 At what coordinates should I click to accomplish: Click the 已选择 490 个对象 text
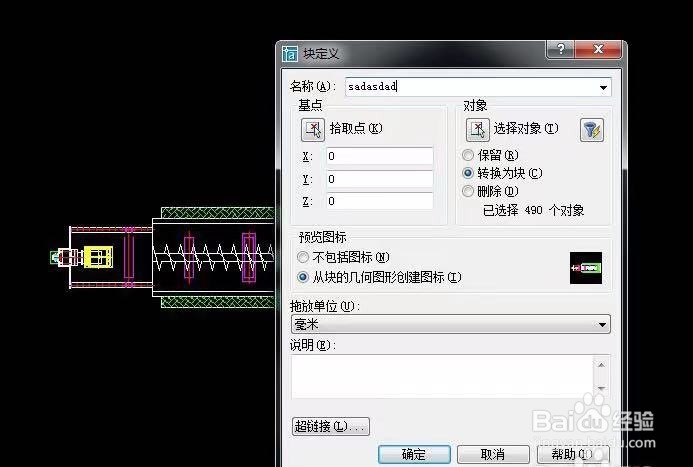[x=533, y=210]
